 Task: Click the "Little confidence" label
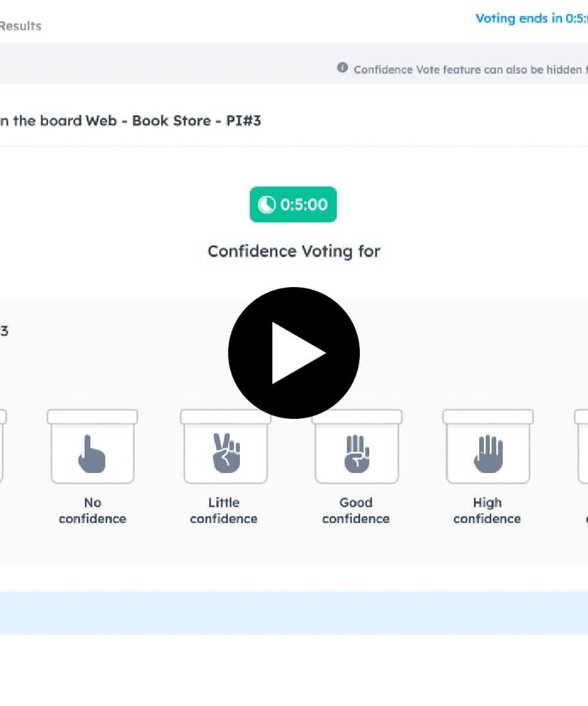click(x=224, y=511)
